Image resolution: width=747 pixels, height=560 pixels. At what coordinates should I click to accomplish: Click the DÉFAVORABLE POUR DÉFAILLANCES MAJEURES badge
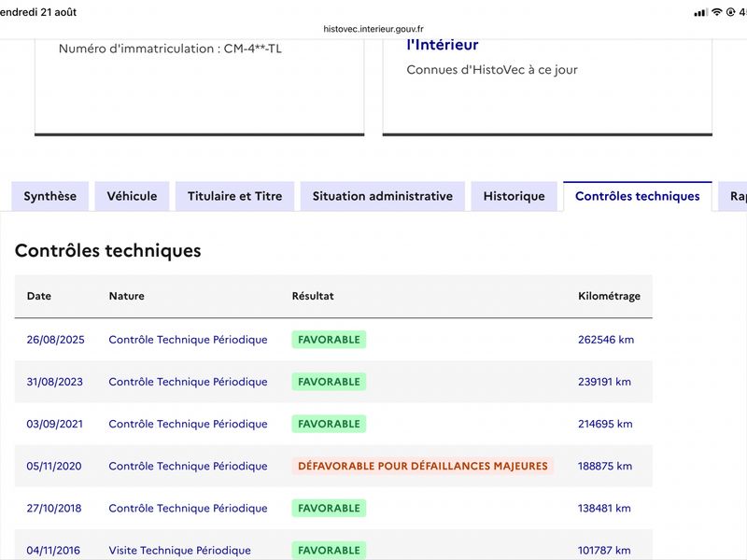(x=423, y=466)
